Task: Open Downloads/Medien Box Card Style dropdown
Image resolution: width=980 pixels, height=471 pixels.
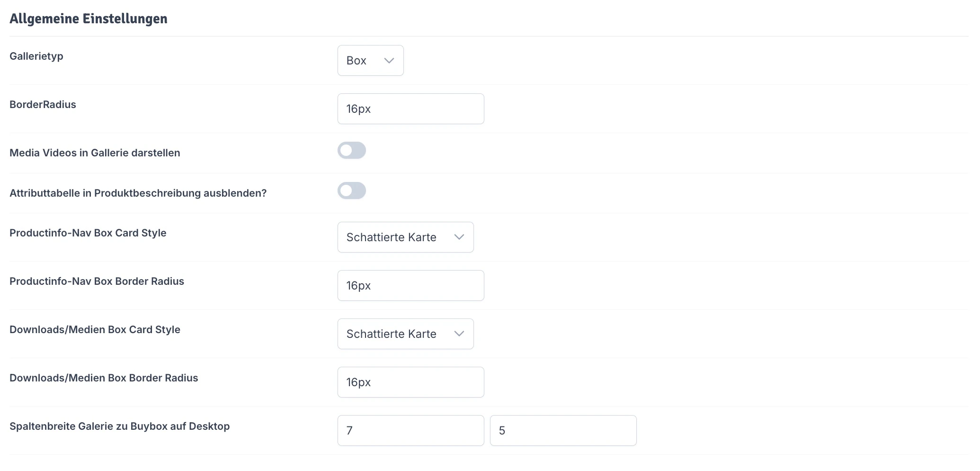Action: pyautogui.click(x=405, y=334)
